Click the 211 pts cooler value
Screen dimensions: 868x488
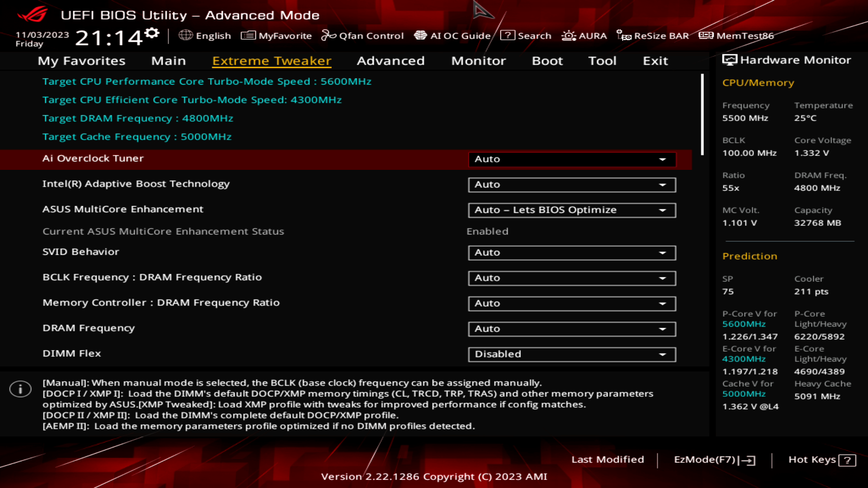[811, 291]
